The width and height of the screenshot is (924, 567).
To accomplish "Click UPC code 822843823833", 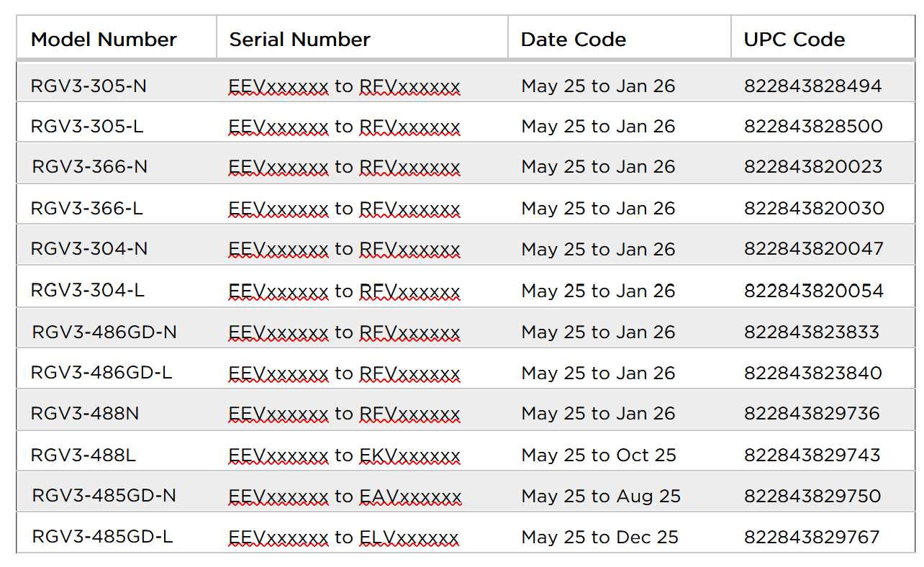I will pyautogui.click(x=812, y=332).
